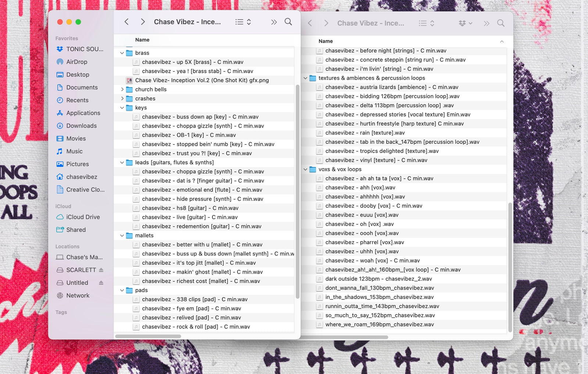Select Chase's Ma... under Locations

pyautogui.click(x=79, y=257)
